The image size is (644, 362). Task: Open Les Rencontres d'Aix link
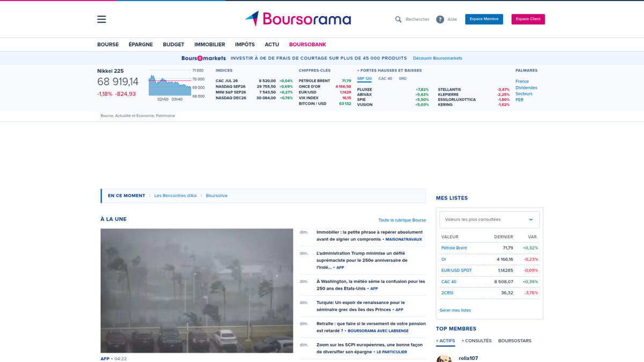(175, 196)
